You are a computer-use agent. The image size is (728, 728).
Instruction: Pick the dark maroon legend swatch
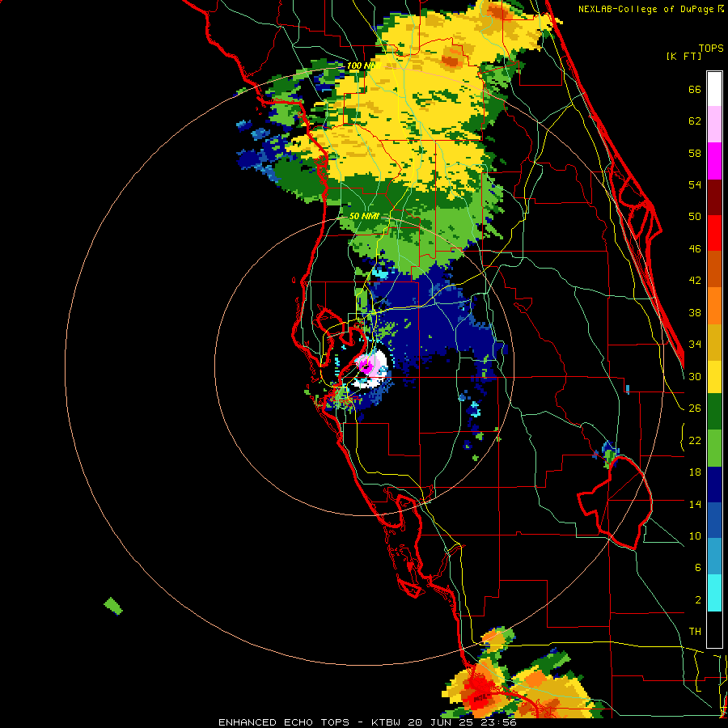coord(714,197)
